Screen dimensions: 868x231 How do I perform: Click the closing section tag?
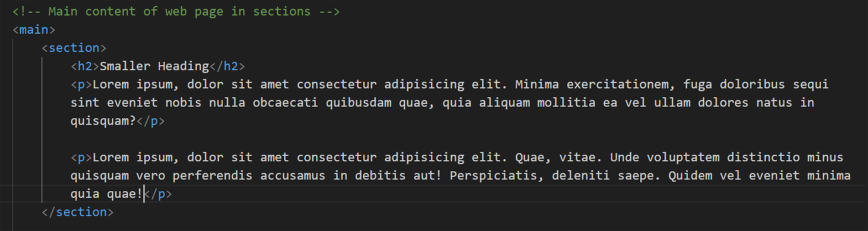[78, 212]
